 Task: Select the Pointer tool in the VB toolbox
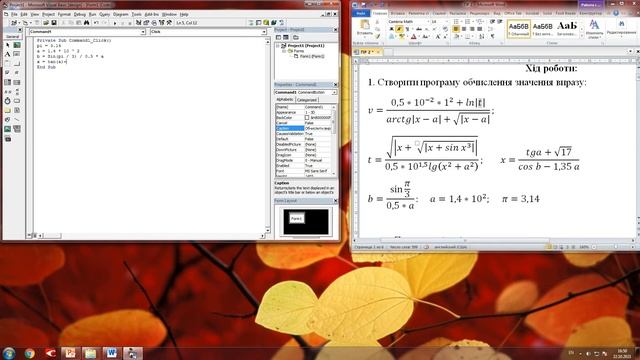[x=7, y=45]
